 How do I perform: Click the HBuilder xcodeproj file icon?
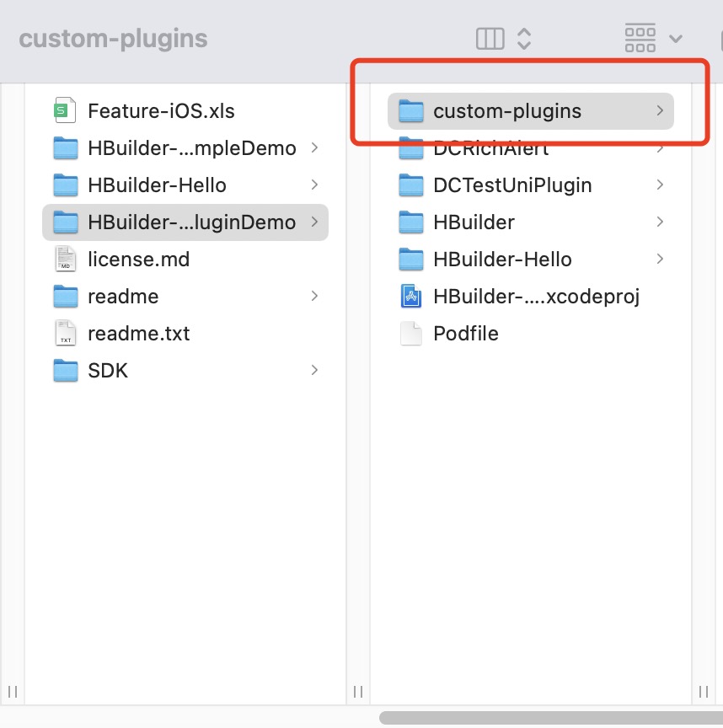(411, 297)
